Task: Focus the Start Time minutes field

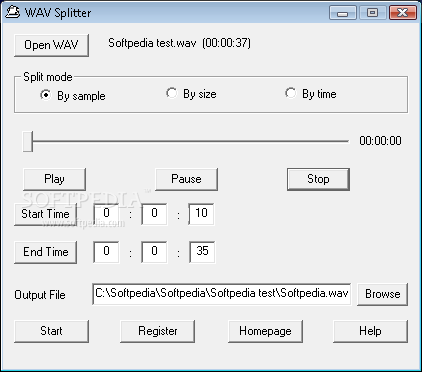Action: click(x=154, y=214)
